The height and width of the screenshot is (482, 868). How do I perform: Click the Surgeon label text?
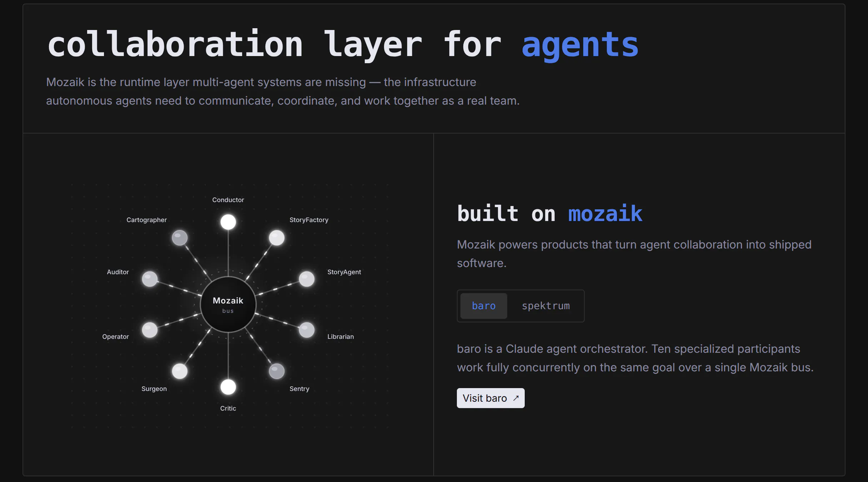154,389
